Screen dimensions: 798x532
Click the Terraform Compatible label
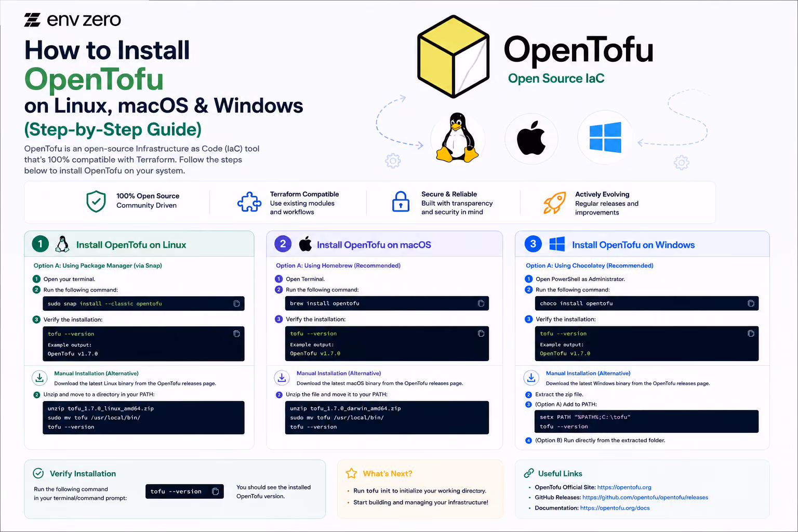pos(304,194)
